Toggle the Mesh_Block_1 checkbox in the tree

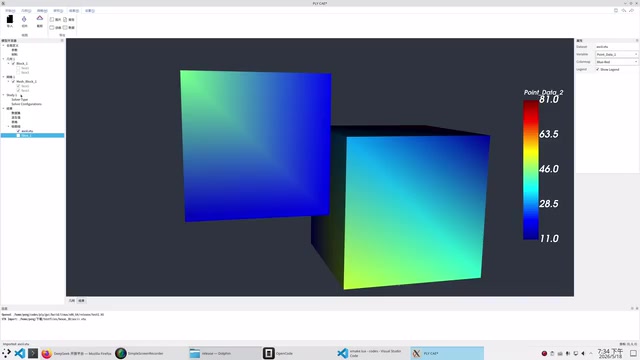pyautogui.click(x=13, y=82)
